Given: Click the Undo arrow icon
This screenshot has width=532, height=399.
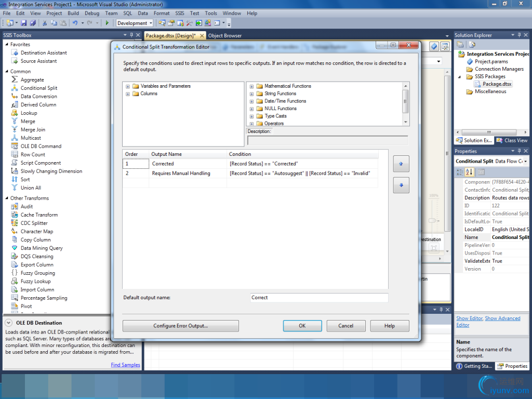Looking at the screenshot, I should pos(75,23).
